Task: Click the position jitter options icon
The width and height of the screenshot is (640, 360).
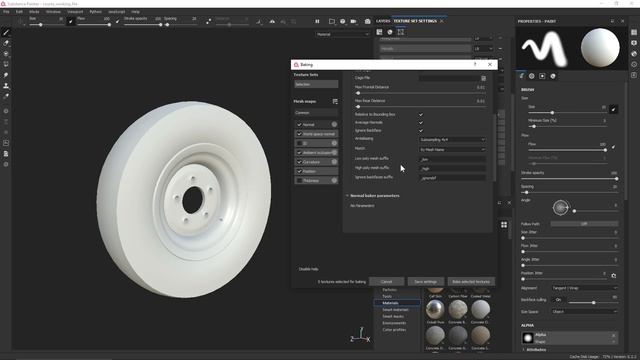Action: [613, 276]
